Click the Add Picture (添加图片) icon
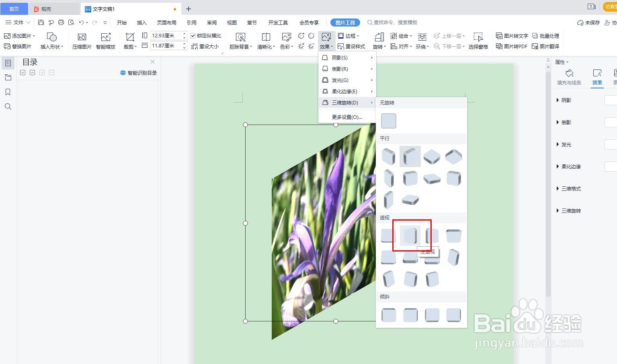This screenshot has height=364, width=617. pyautogui.click(x=7, y=36)
